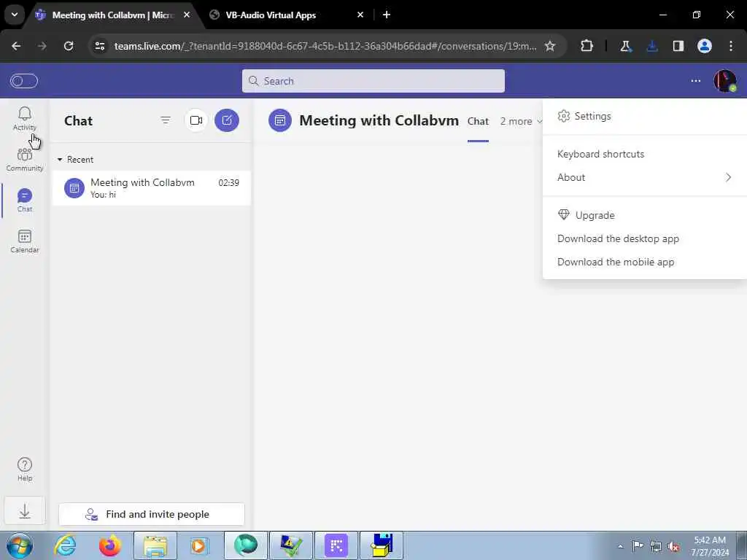Start a new chat with compose icon
This screenshot has width=747, height=560.
227,120
